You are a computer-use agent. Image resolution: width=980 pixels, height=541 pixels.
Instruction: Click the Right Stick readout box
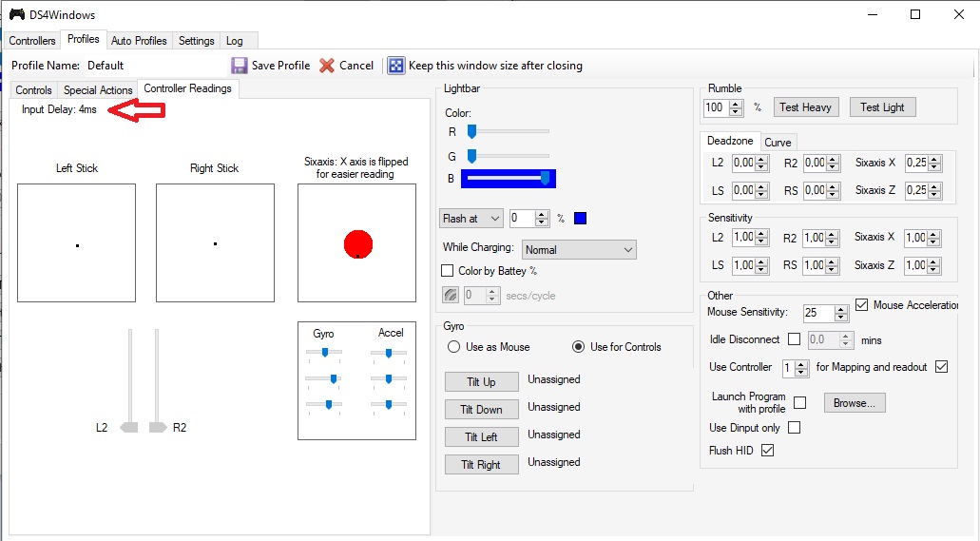point(215,242)
